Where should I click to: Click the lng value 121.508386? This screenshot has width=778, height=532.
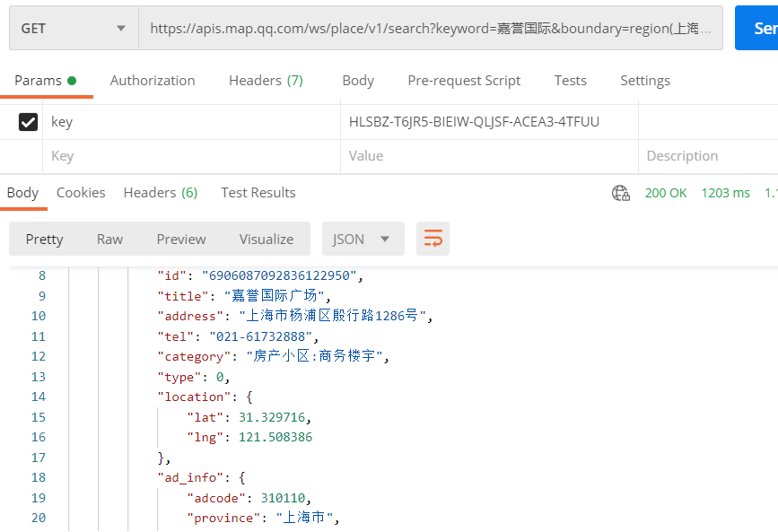(x=275, y=437)
